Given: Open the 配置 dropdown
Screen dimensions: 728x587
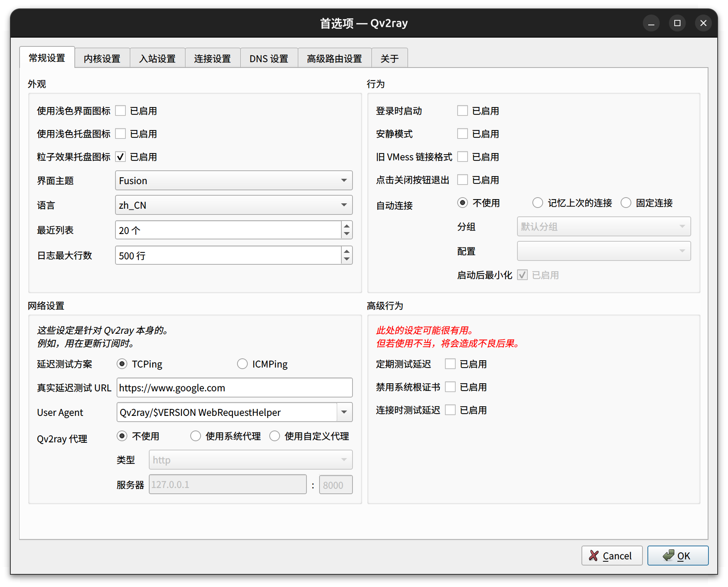Looking at the screenshot, I should [x=604, y=251].
